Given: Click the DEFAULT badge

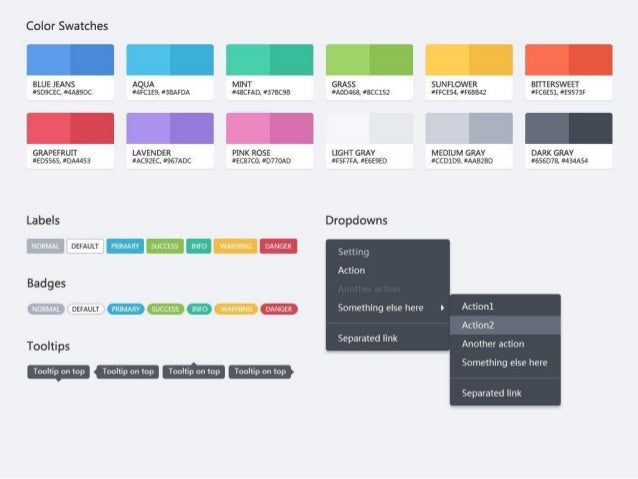Looking at the screenshot, I should tap(85, 309).
